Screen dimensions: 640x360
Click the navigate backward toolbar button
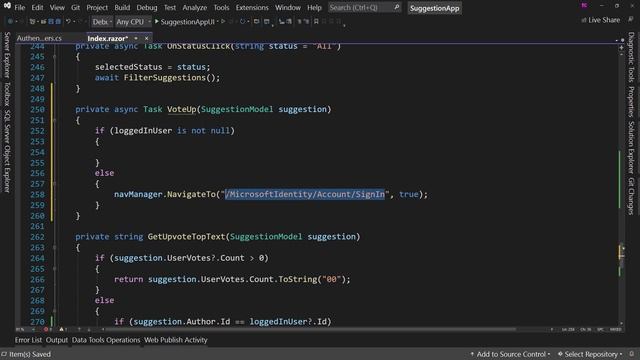pyautogui.click(x=10, y=21)
